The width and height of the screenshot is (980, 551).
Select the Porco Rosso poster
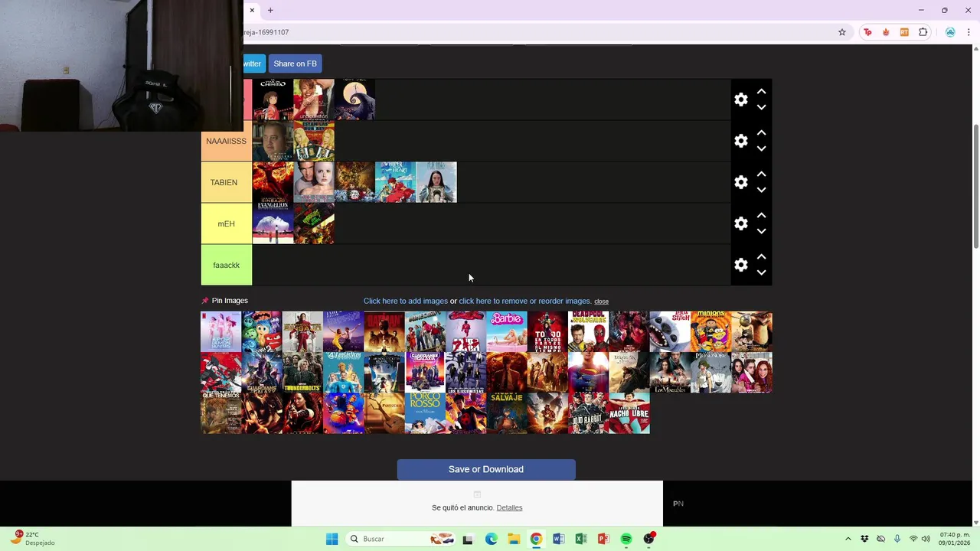coord(425,413)
